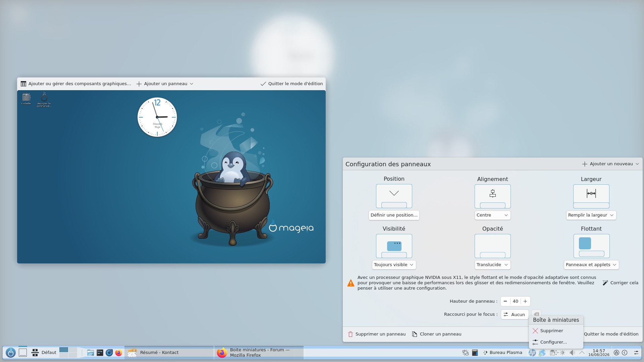The height and width of the screenshot is (362, 644).
Task: Click the Alignement preview icon
Action: click(493, 196)
